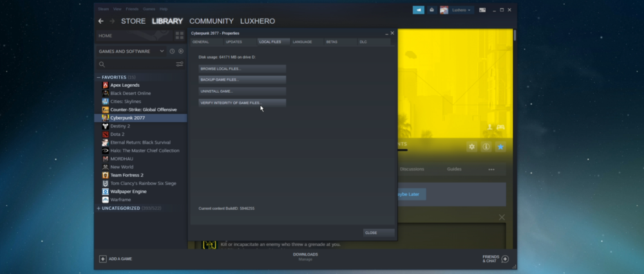Switch to the Betas tab
Viewport: 644px width, 274px height.
341,42
